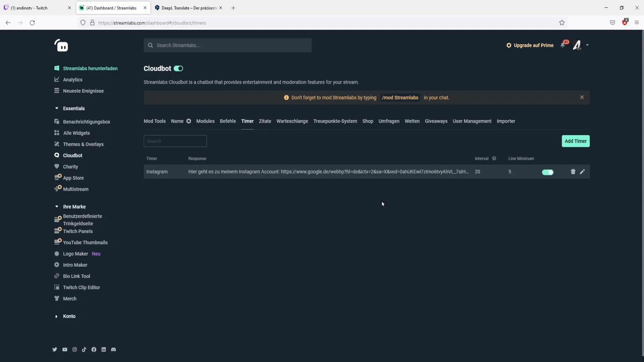Go back in browser history
The image size is (644, 362).
pos(8,23)
